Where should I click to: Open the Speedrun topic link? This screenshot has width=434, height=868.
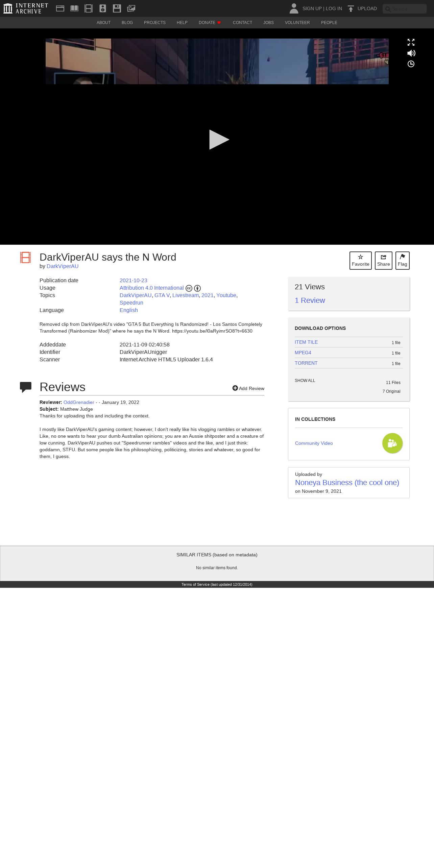[x=131, y=303]
